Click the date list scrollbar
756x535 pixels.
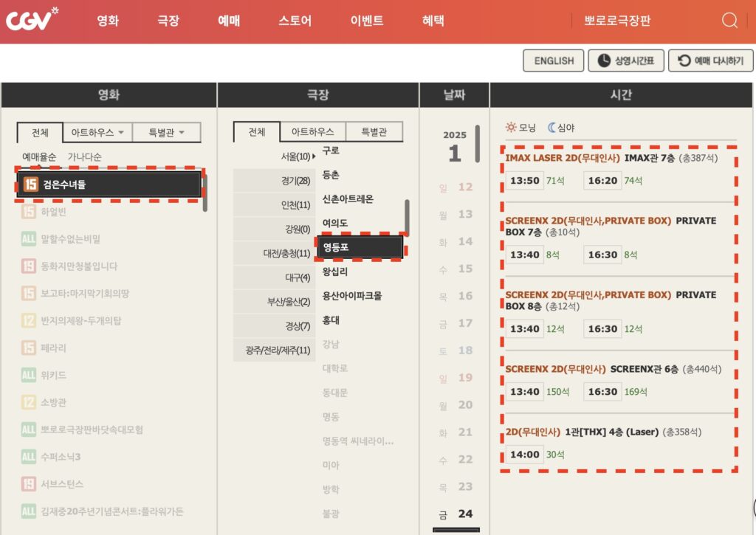click(478, 144)
